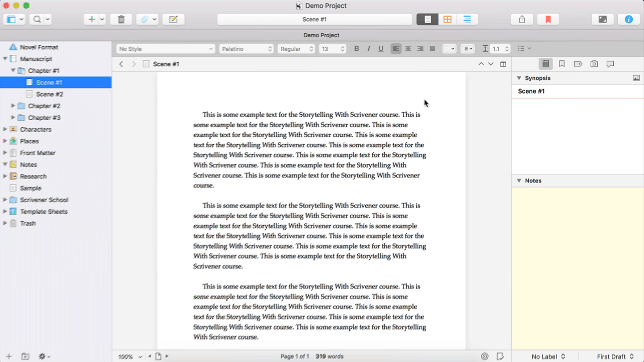Click the target goal icon in footer
644x362 pixels.
485,356
